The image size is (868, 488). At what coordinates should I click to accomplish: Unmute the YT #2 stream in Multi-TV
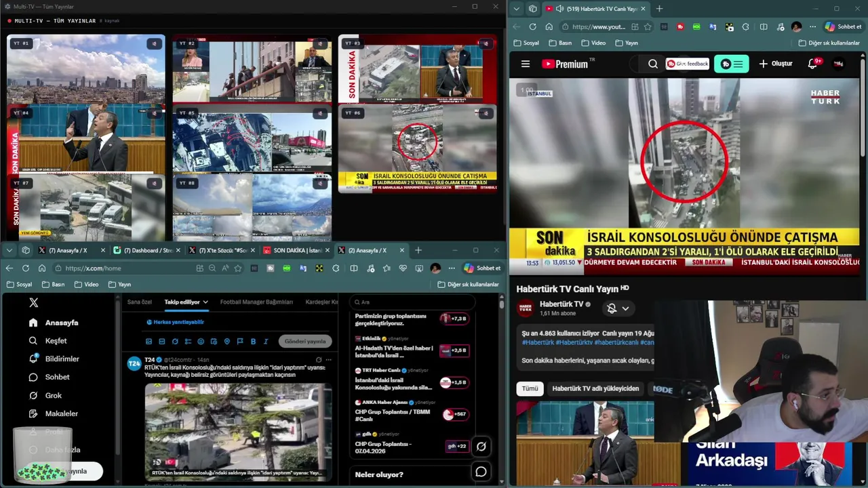319,43
